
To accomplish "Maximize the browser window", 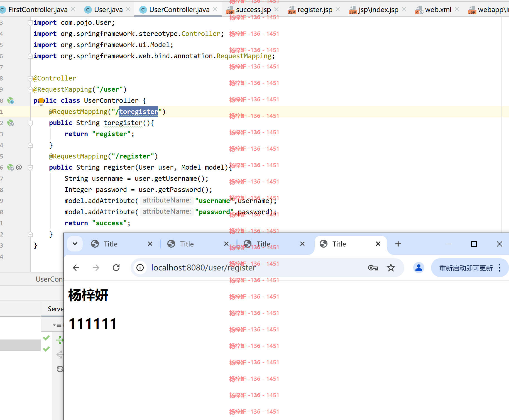I will click(474, 244).
